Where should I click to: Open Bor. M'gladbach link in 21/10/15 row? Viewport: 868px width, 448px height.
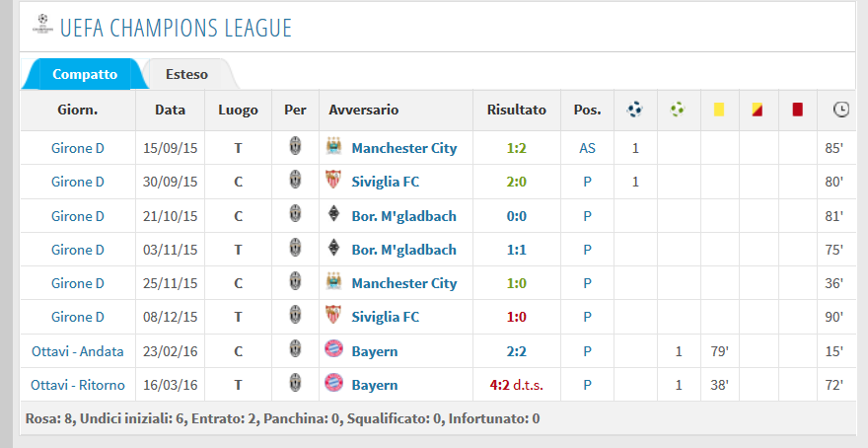coord(404,216)
